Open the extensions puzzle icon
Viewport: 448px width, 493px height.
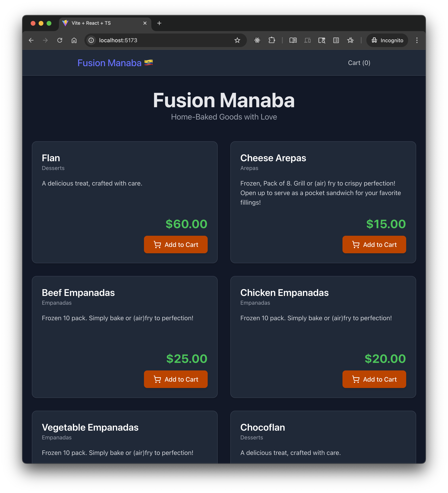[272, 40]
